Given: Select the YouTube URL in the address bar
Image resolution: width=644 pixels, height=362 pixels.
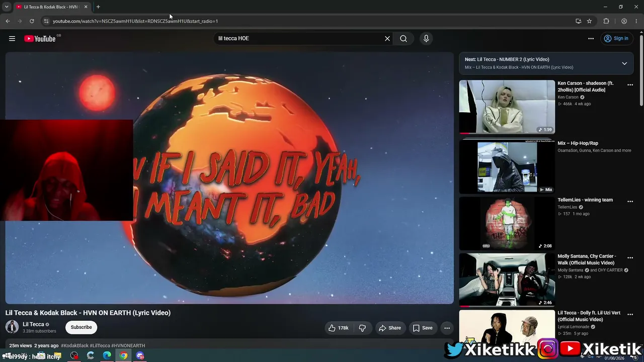Looking at the screenshot, I should (x=135, y=21).
